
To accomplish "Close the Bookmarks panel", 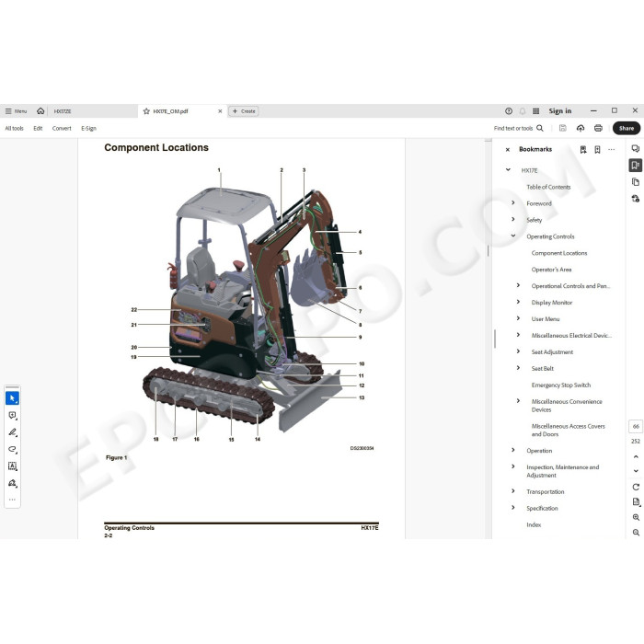I will [508, 149].
